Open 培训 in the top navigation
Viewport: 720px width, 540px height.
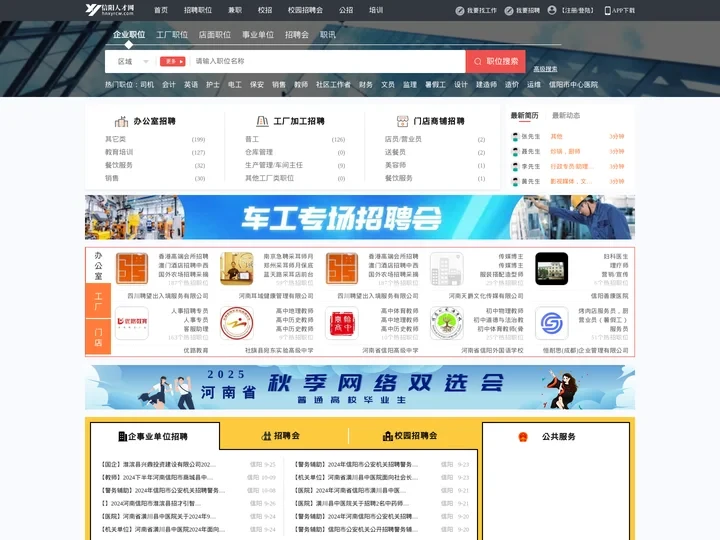pos(376,10)
